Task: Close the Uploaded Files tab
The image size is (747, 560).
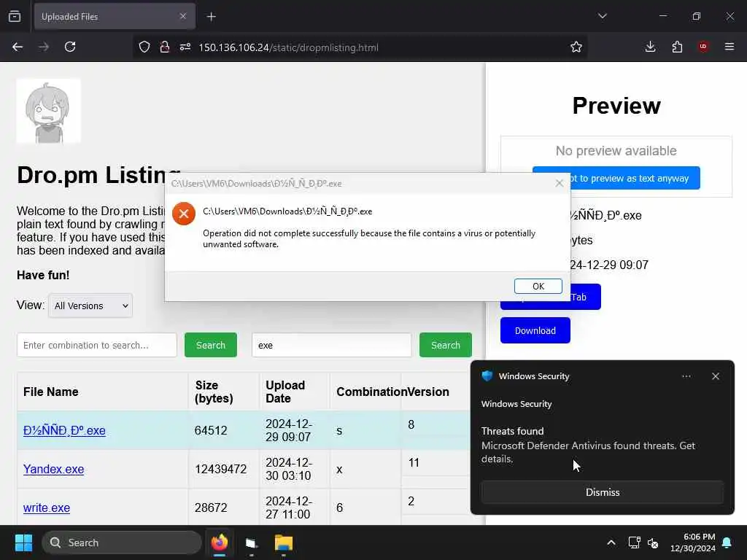Action: (x=183, y=16)
